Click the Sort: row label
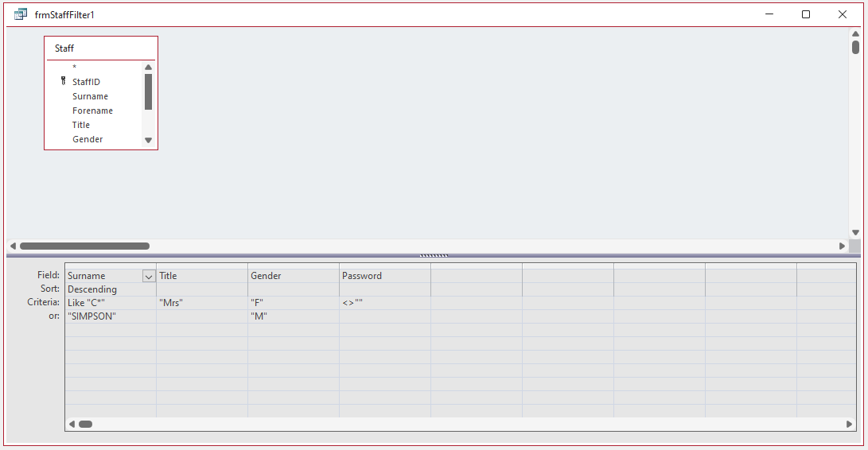 pos(50,289)
